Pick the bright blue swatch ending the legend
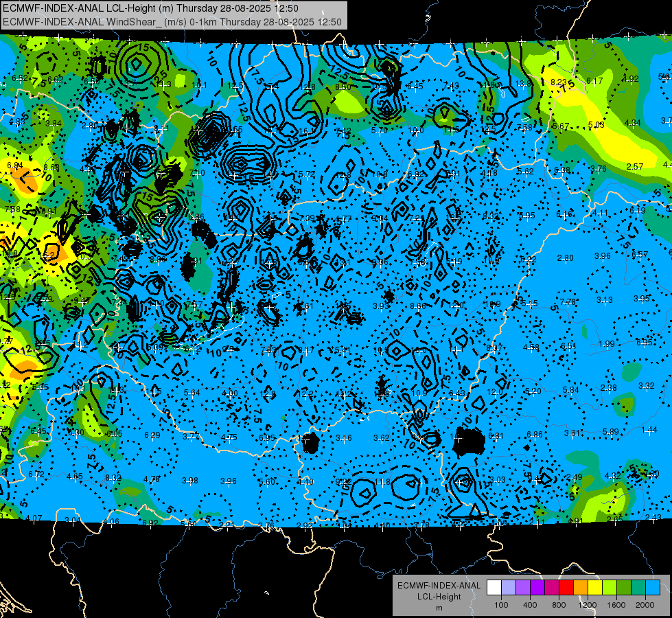 pyautogui.click(x=653, y=588)
